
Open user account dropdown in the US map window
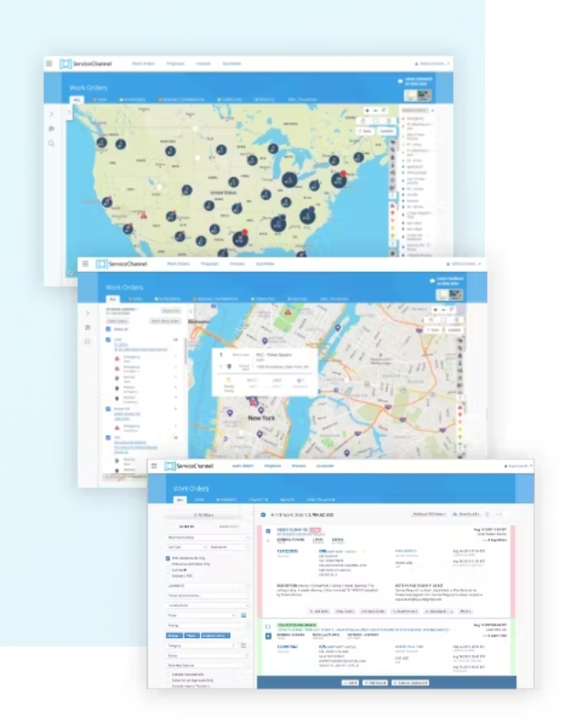pyautogui.click(x=432, y=64)
